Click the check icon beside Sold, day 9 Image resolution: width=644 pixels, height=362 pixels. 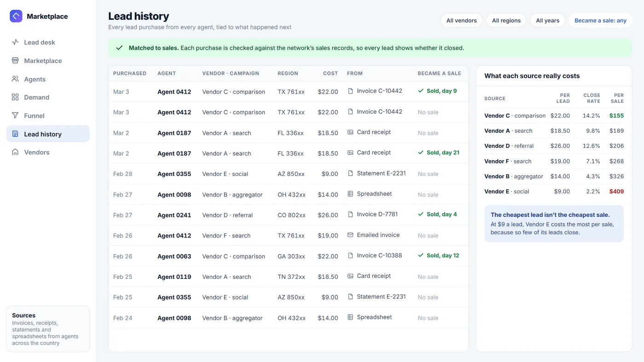(421, 91)
